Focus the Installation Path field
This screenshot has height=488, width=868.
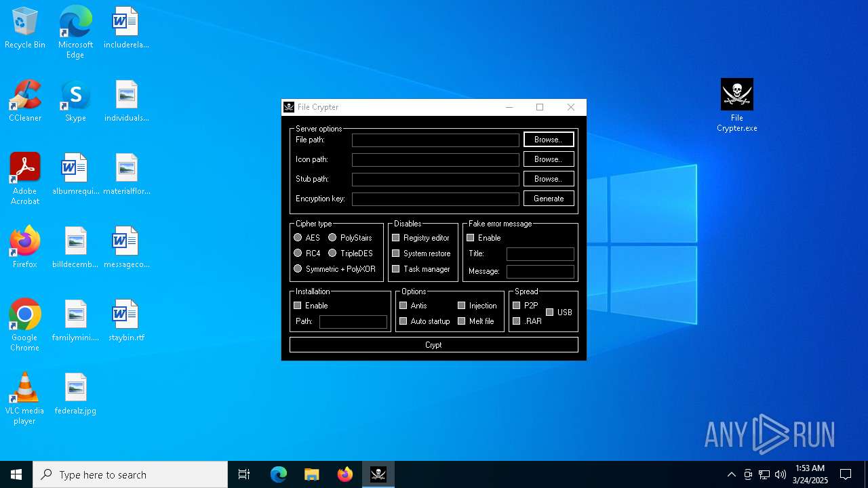point(353,322)
